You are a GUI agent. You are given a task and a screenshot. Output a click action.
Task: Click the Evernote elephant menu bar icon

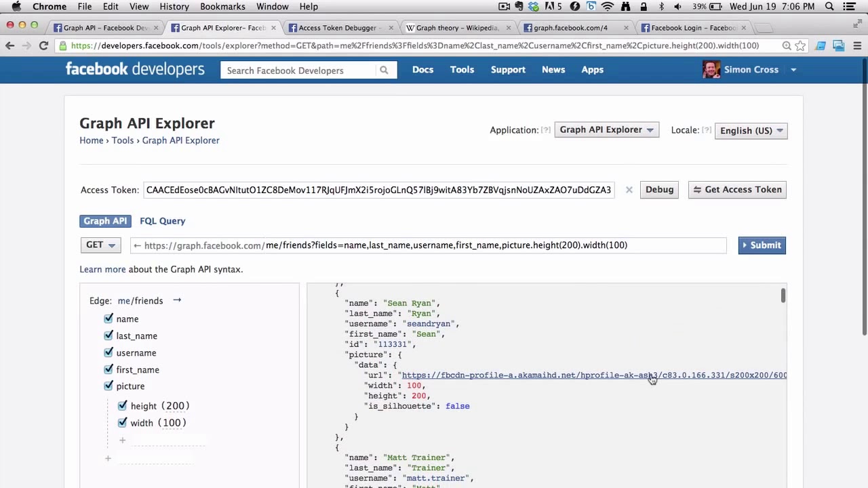[x=519, y=7]
